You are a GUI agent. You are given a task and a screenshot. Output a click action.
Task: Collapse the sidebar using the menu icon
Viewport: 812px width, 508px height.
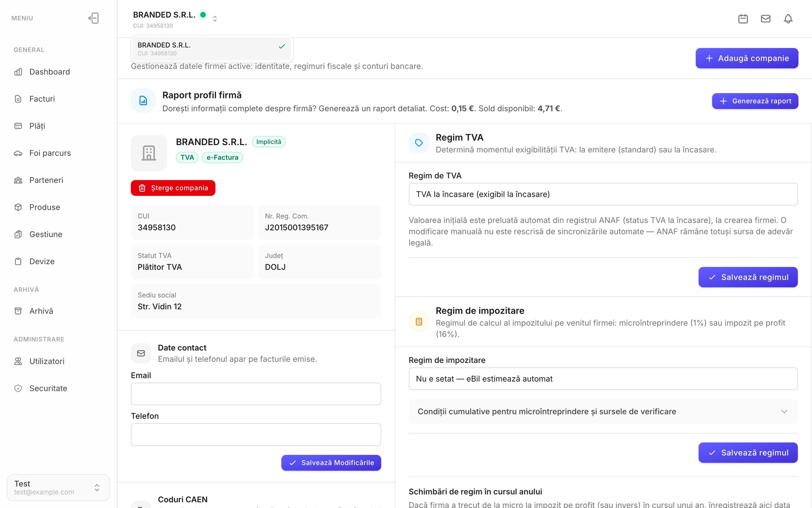(x=93, y=18)
